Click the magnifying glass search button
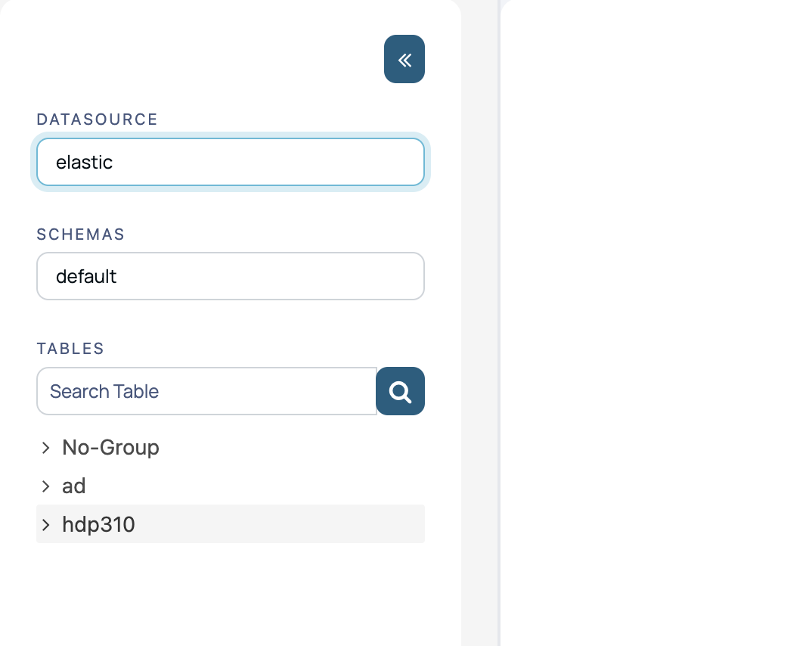The height and width of the screenshot is (646, 812). point(400,391)
